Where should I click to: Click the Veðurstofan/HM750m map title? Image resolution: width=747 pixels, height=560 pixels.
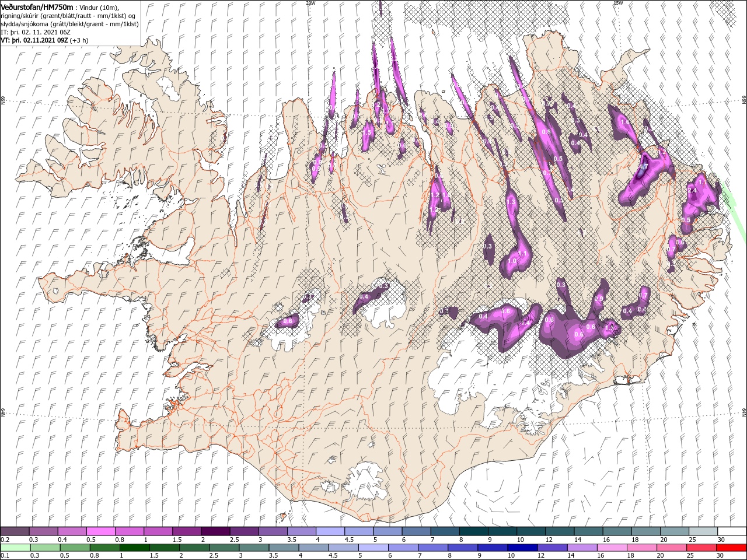[37, 7]
